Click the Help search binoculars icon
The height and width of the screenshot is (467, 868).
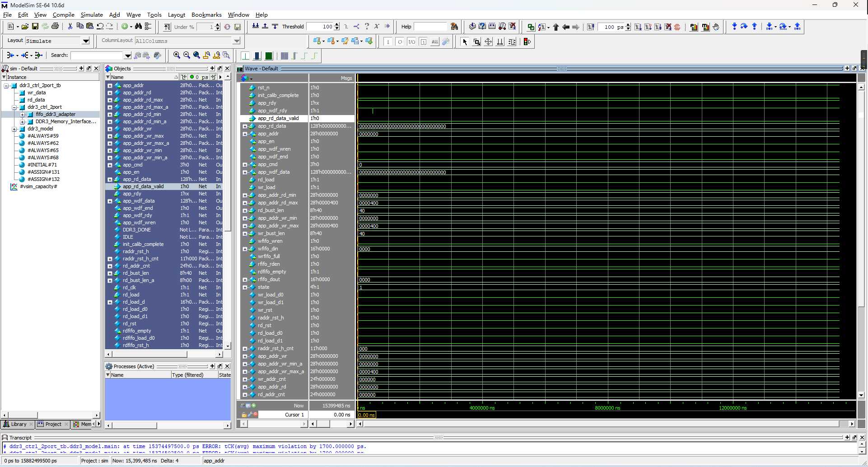(x=454, y=27)
